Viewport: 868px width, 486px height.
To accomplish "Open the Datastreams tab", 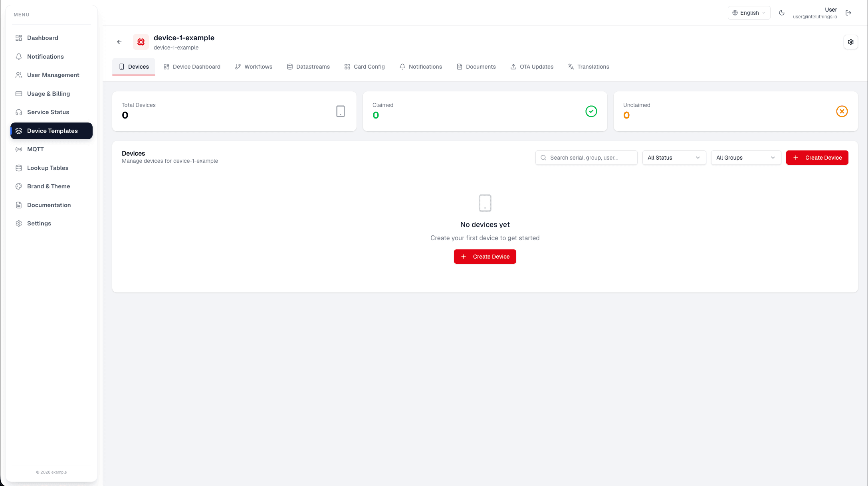I will [308, 67].
